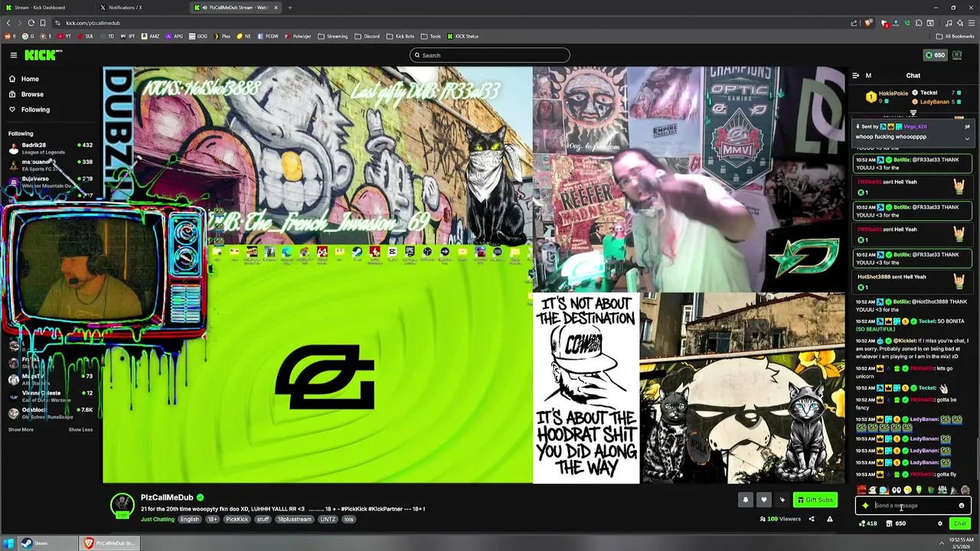The height and width of the screenshot is (551, 980).
Task: Open the Kick Bots bookmarks folder
Action: 400,36
